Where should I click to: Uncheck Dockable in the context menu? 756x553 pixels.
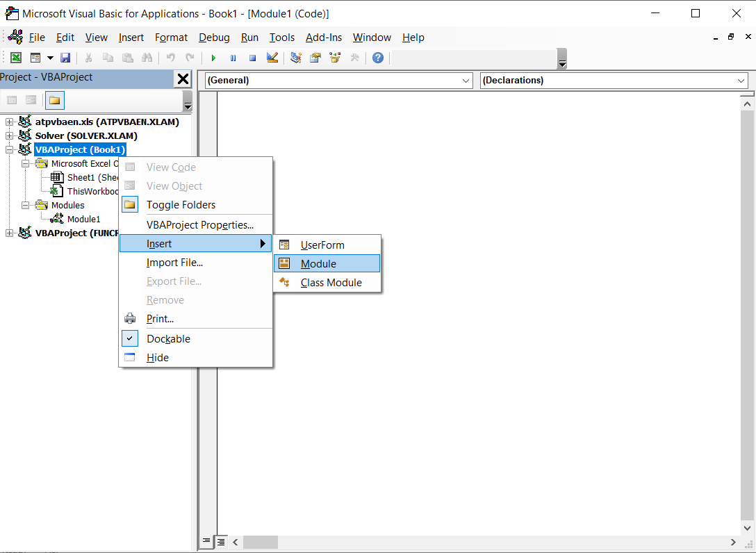click(x=167, y=338)
